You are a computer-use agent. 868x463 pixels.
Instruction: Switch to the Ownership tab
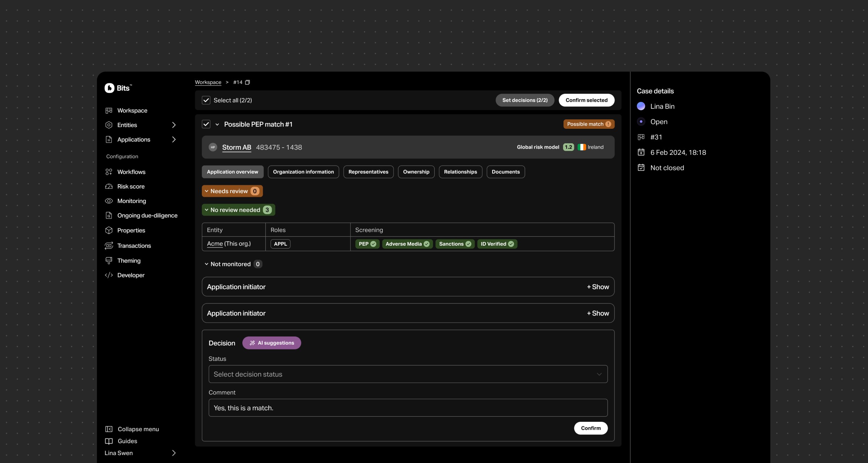[x=416, y=172]
